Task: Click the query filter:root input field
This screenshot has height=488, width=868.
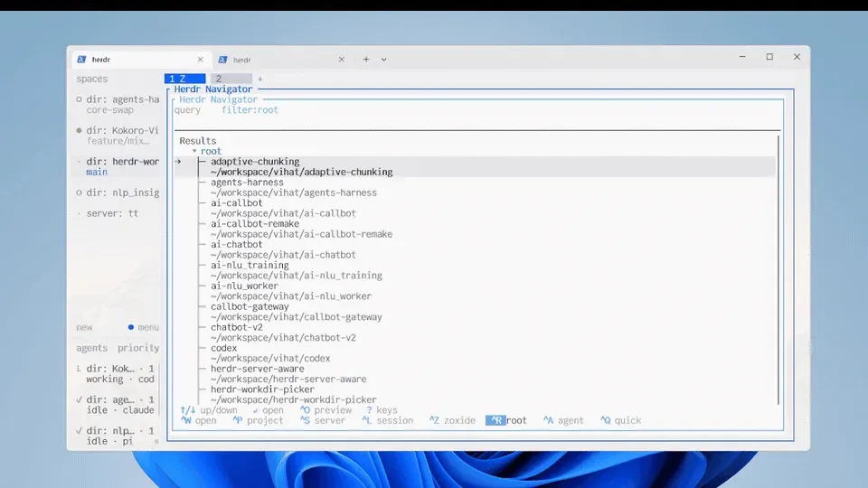Action: [476, 109]
